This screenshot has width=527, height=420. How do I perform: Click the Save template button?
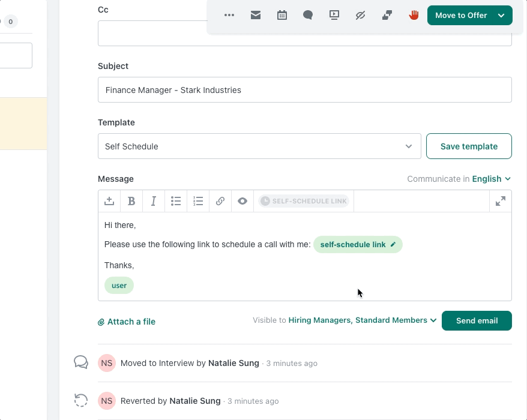(469, 146)
